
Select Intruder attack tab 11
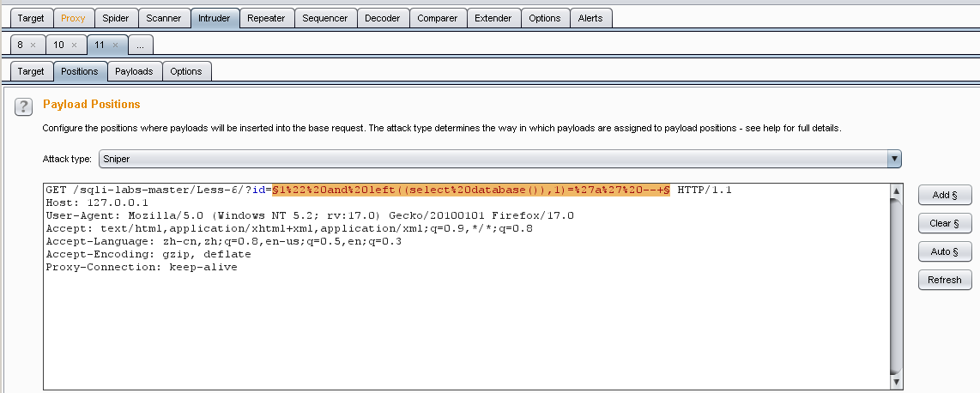point(100,45)
